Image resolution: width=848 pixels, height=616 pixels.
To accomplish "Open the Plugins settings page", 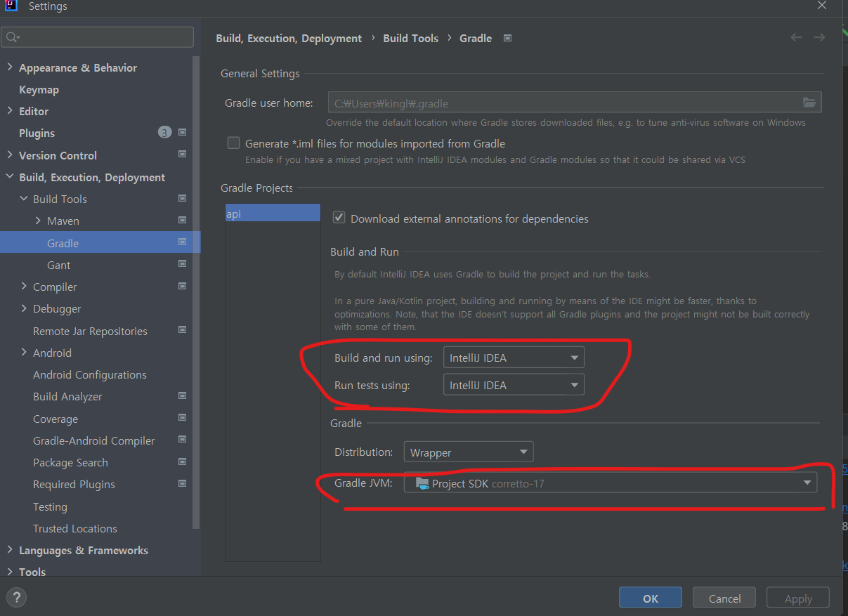I will click(37, 133).
